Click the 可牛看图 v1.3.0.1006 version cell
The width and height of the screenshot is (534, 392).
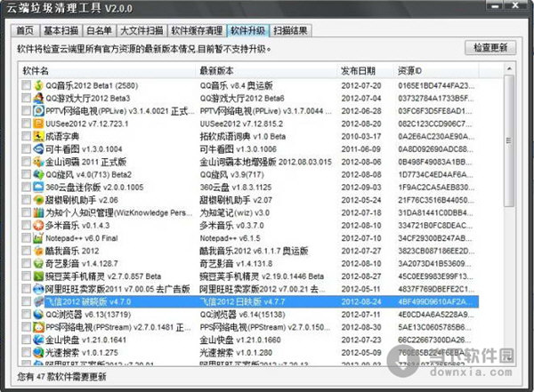[x=238, y=149]
